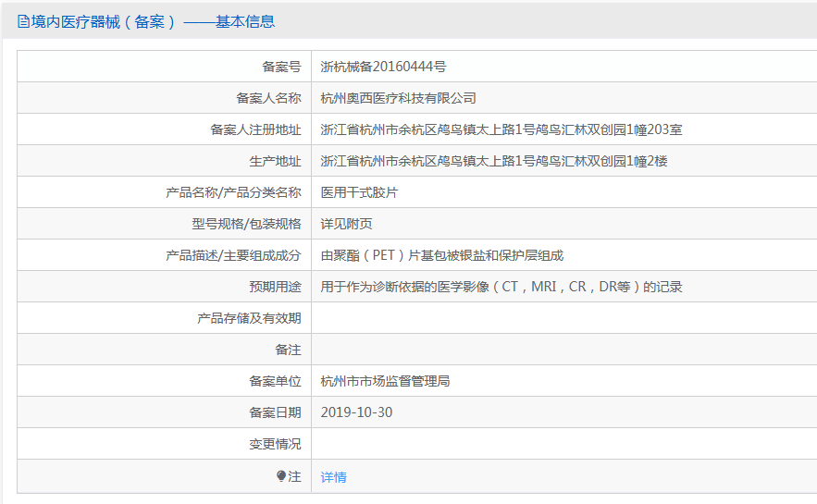Click the product name 医用干式胶片

coord(359,192)
